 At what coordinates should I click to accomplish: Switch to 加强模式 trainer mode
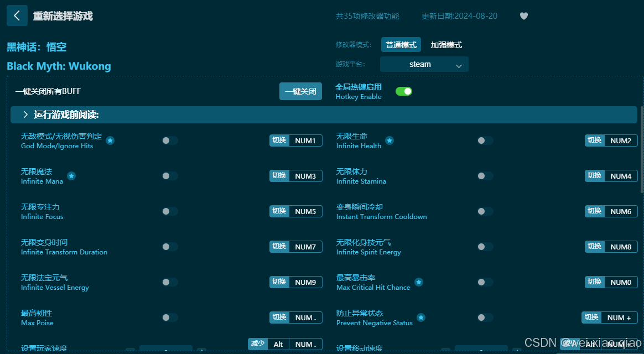[446, 45]
